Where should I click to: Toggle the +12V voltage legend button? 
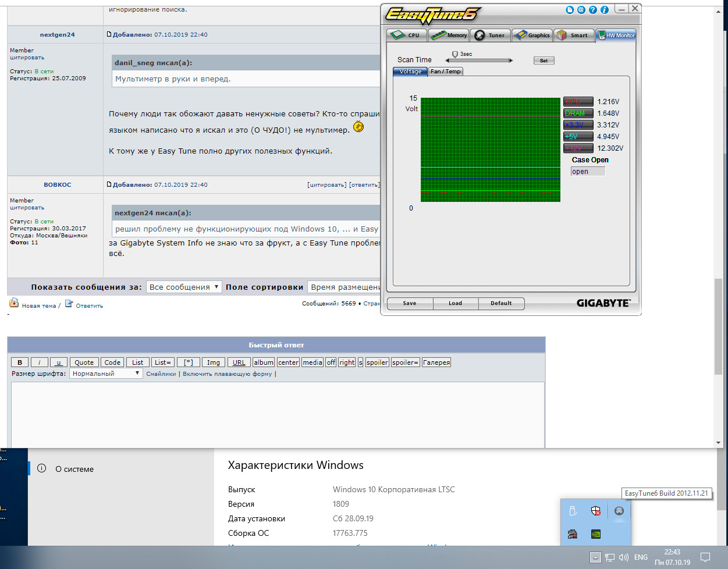click(x=578, y=148)
